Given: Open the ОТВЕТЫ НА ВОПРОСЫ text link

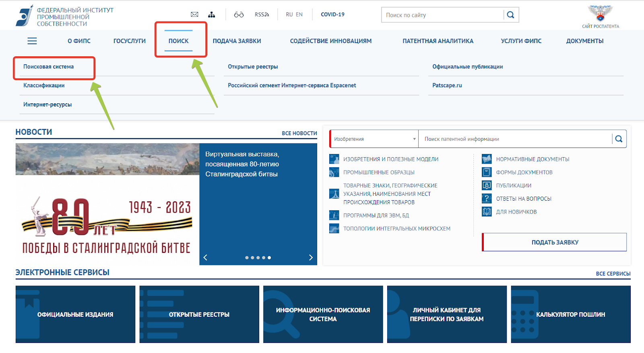Looking at the screenshot, I should pyautogui.click(x=524, y=199).
